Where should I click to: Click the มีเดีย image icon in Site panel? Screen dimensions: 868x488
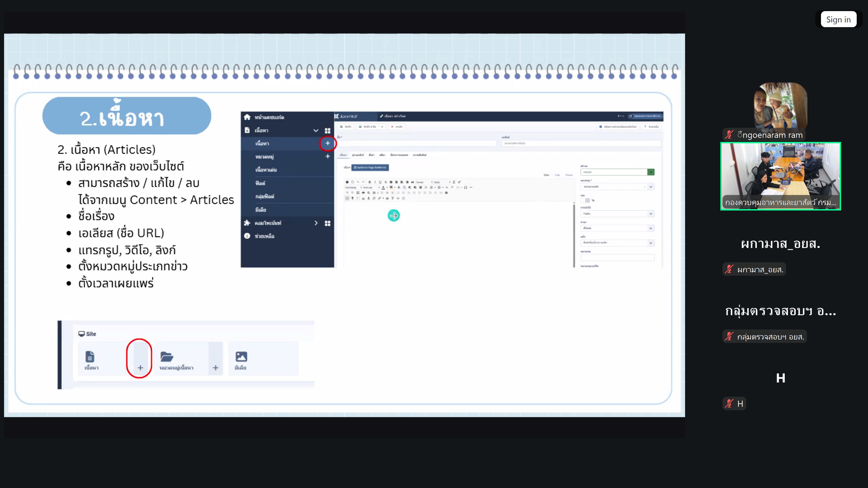pos(241,357)
